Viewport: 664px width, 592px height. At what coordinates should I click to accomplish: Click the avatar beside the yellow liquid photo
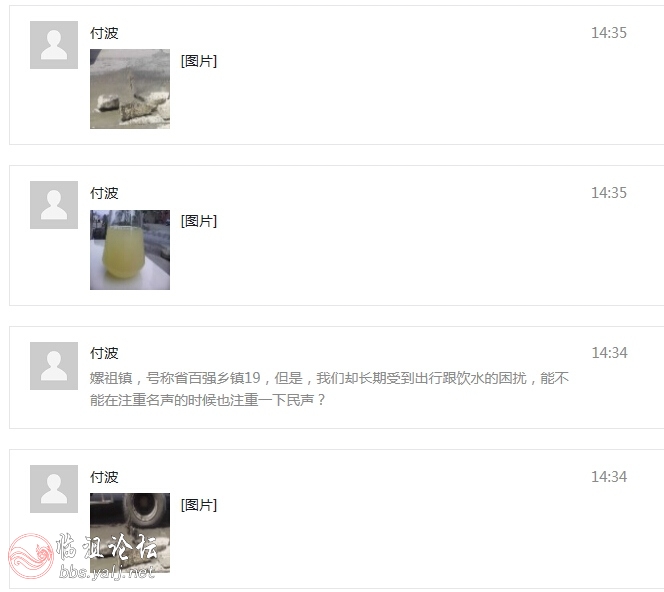(x=54, y=205)
